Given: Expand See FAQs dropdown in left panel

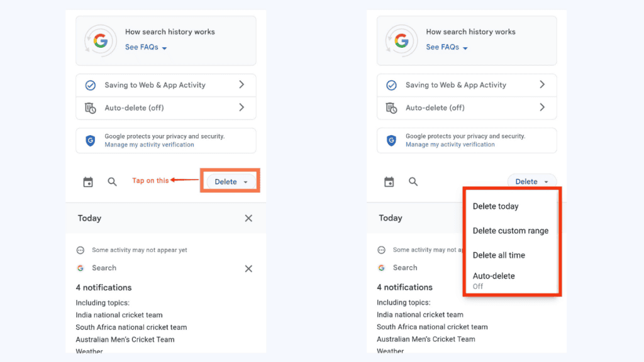Looking at the screenshot, I should click(x=146, y=47).
